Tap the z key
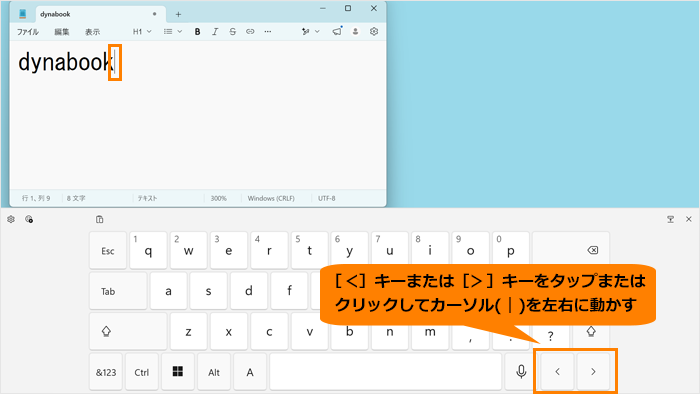This screenshot has height=394, width=700. click(x=188, y=332)
